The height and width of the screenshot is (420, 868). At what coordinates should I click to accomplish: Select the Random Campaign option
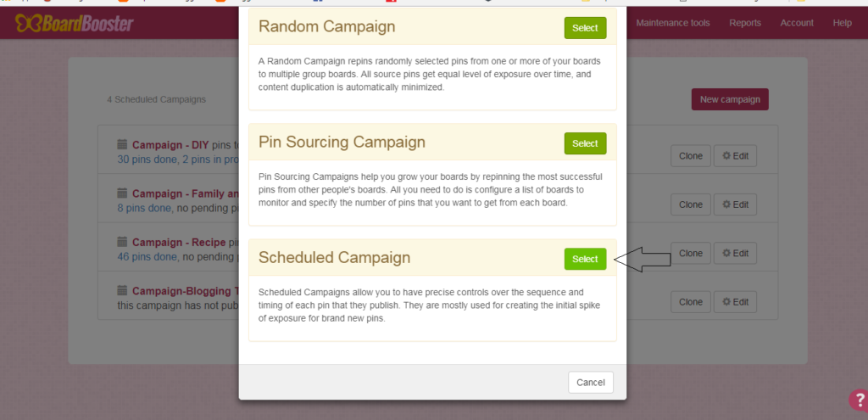click(585, 28)
